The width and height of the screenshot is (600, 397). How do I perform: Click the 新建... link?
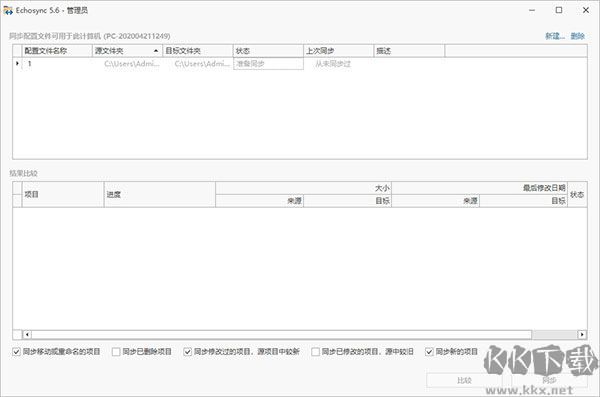point(555,36)
